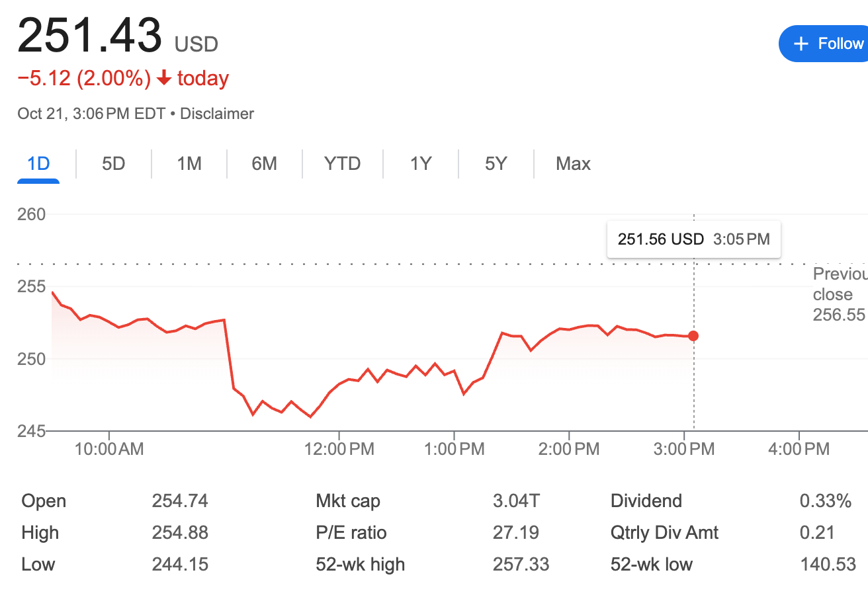Open the Max range tab
Screen dimensions: 868x599
pos(573,163)
